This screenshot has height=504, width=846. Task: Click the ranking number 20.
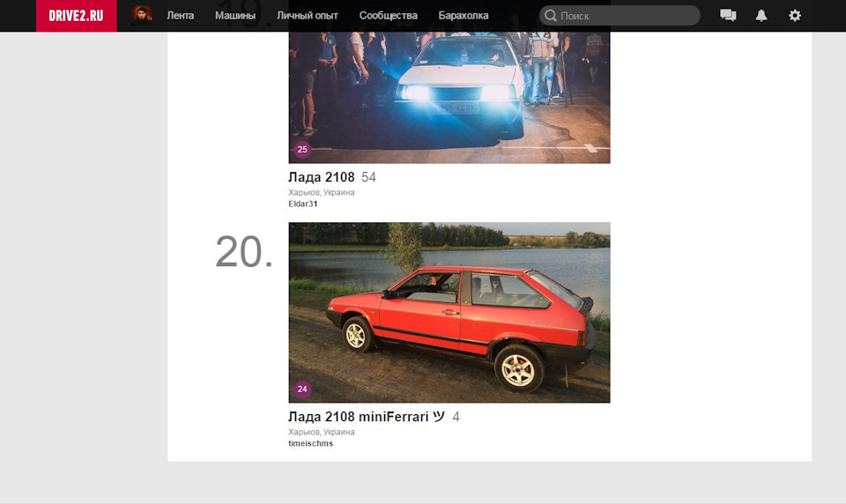click(244, 251)
